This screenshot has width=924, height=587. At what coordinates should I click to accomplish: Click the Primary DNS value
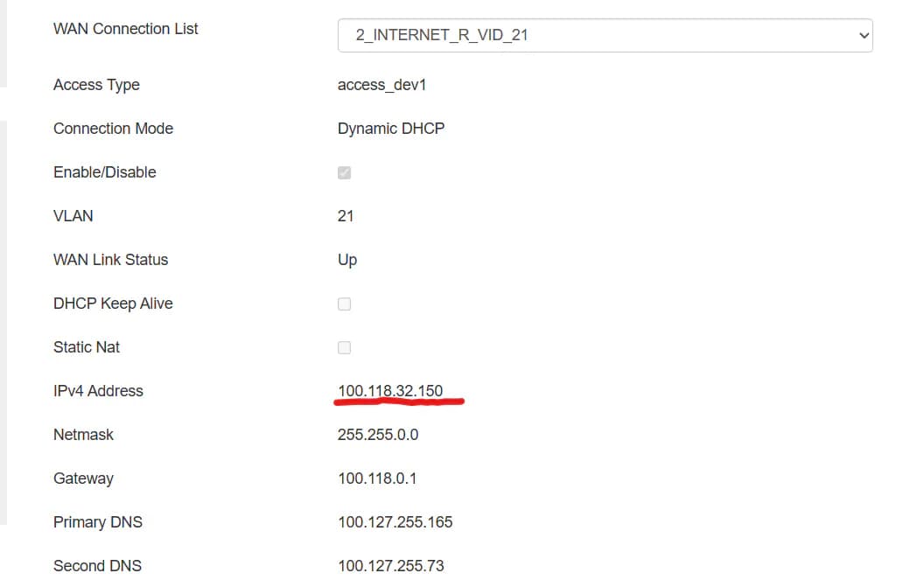(395, 522)
